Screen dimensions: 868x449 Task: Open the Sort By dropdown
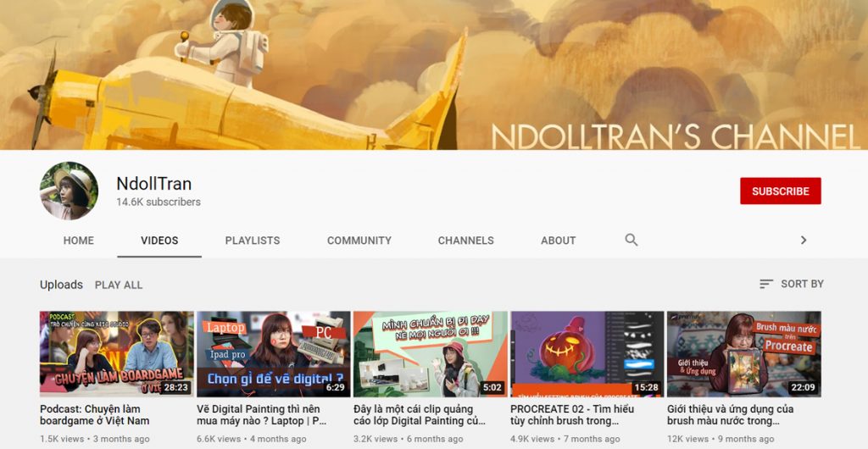point(791,284)
